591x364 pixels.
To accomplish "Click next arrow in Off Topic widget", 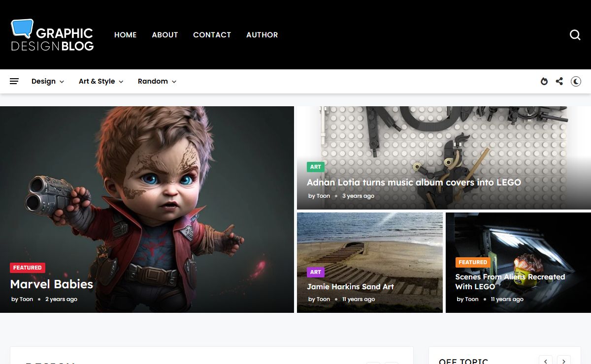I will click(564, 361).
